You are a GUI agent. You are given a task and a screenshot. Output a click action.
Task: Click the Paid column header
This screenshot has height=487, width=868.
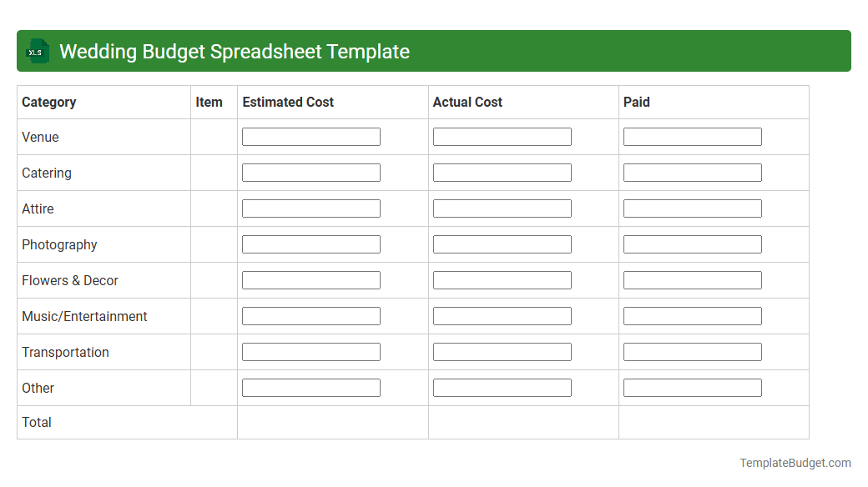pyautogui.click(x=636, y=102)
